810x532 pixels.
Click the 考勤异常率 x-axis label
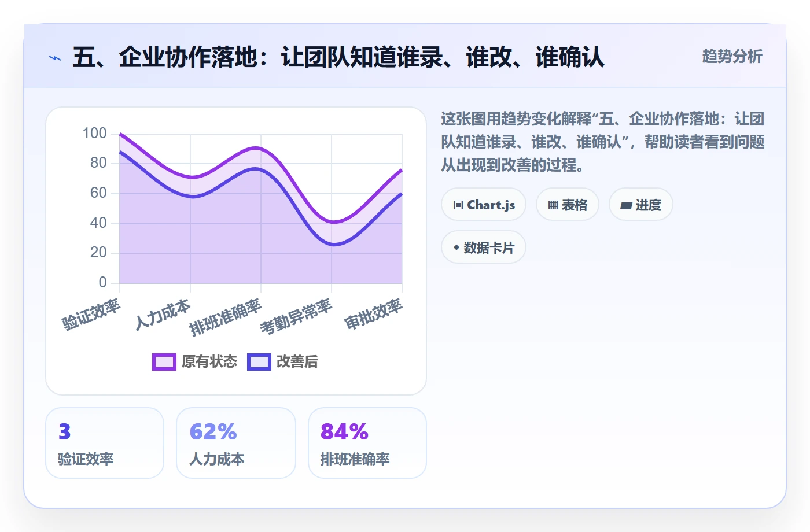point(296,317)
